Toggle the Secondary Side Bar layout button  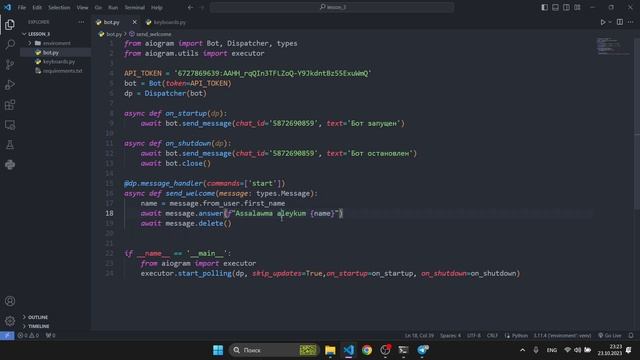pyautogui.click(x=567, y=7)
